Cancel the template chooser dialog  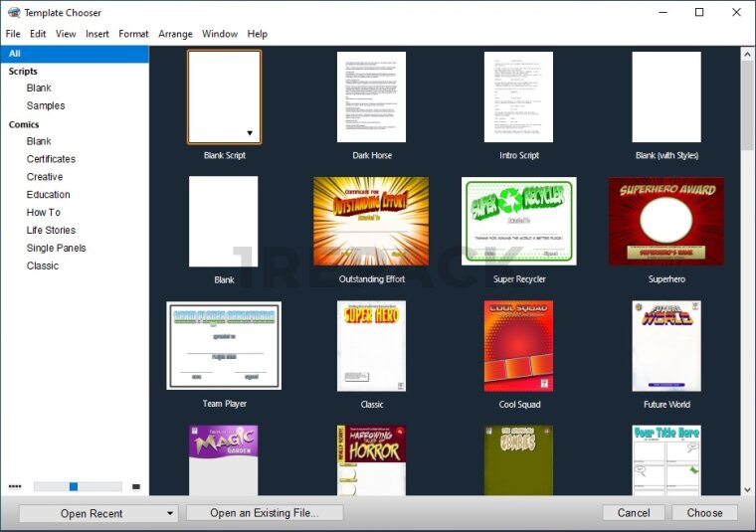(x=634, y=513)
